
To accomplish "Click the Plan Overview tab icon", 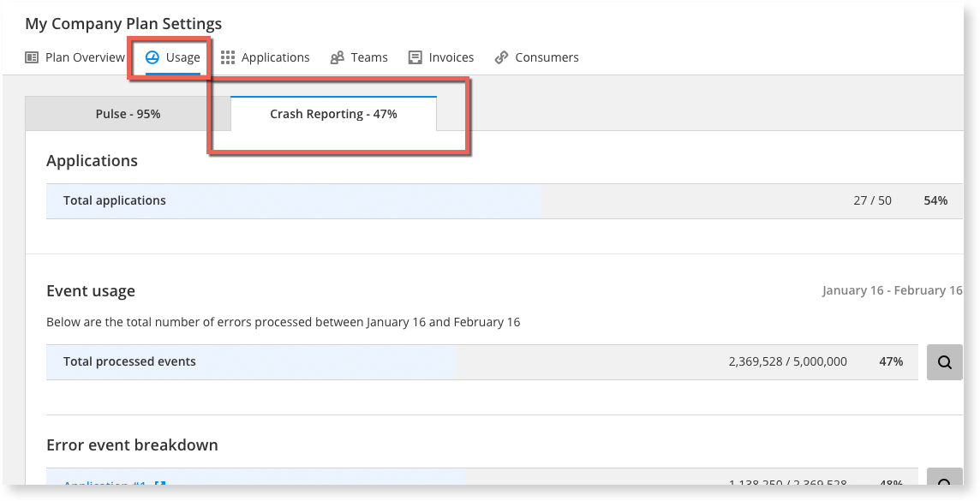I will [32, 57].
